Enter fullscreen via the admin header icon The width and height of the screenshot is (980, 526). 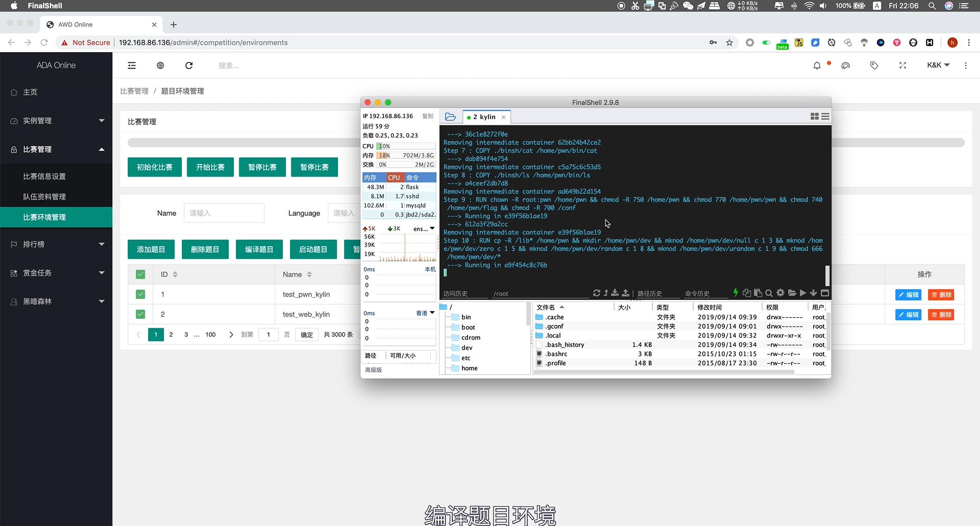pos(903,65)
